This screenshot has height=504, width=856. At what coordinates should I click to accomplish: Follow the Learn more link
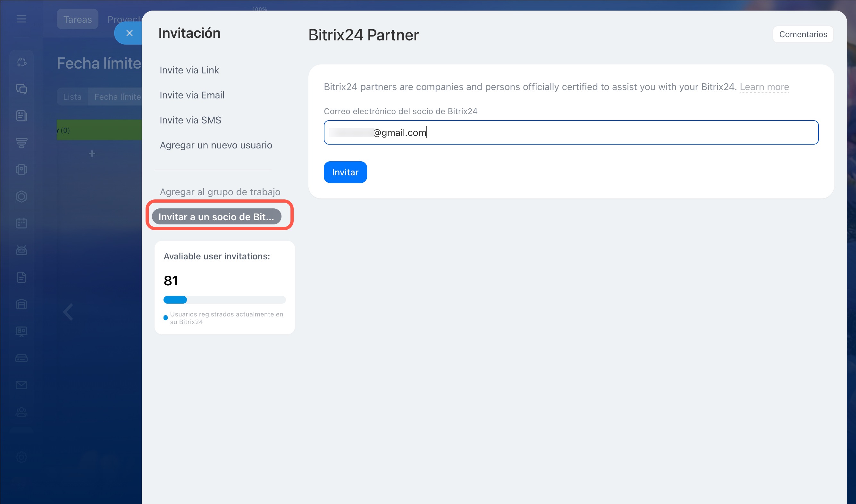coord(764,87)
